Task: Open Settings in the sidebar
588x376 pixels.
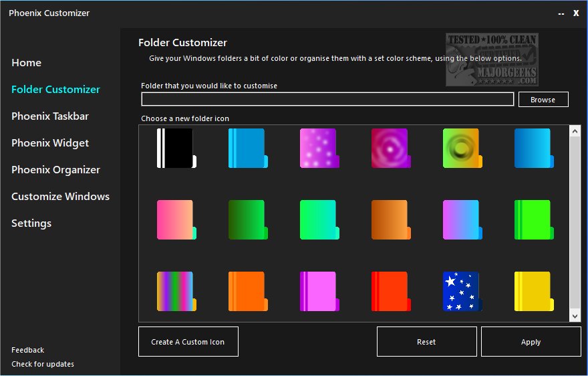Action: point(31,223)
